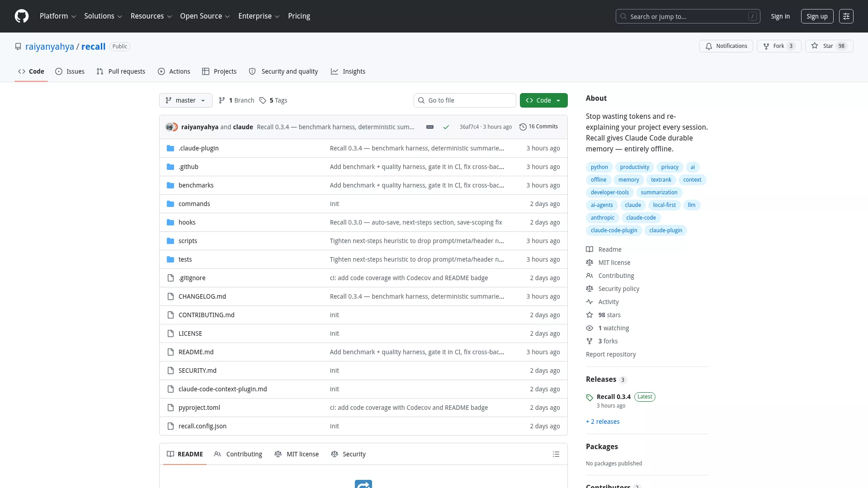Click the scripts folder icon

(x=170, y=241)
